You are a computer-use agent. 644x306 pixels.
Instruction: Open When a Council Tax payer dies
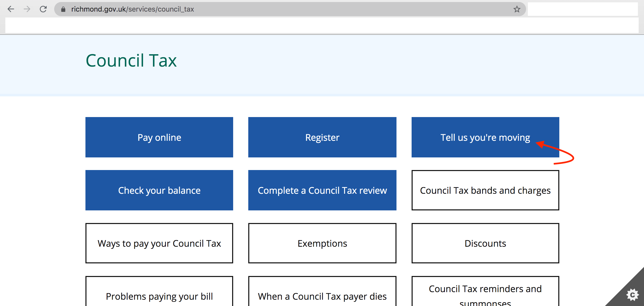tap(322, 295)
